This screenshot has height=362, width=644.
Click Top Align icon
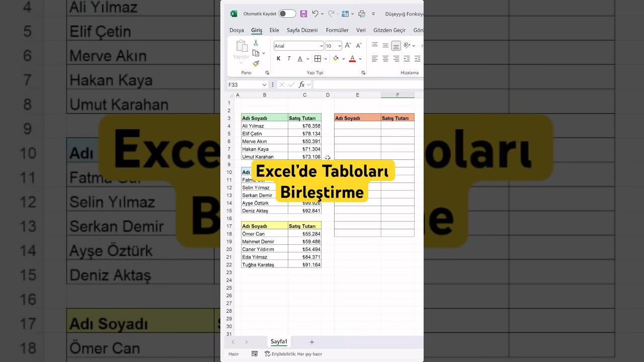(374, 46)
